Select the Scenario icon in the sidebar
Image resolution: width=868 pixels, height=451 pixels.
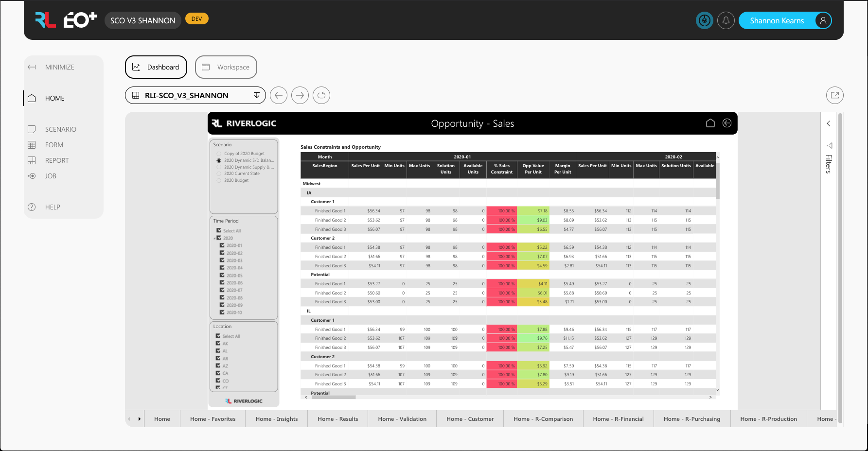[x=32, y=129]
